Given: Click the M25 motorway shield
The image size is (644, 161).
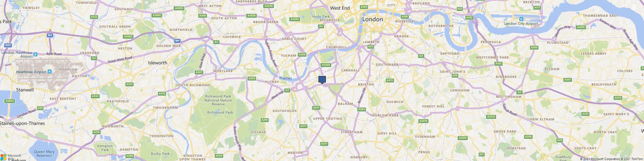Looking at the screenshot, I should [x=8, y=45].
